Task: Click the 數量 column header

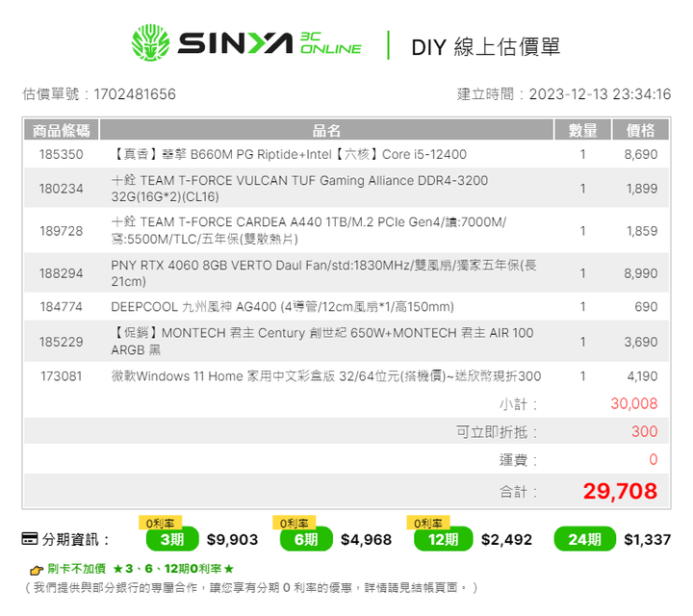Action: tap(582, 130)
